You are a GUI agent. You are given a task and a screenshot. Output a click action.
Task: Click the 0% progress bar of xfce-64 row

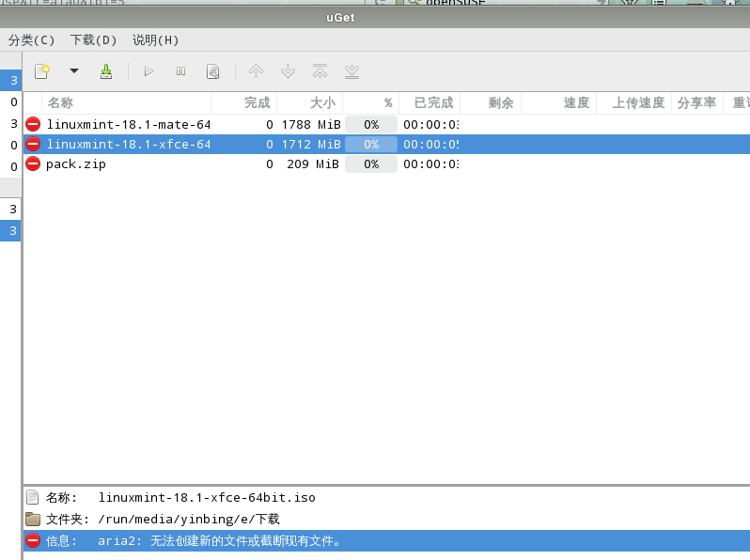tap(371, 144)
